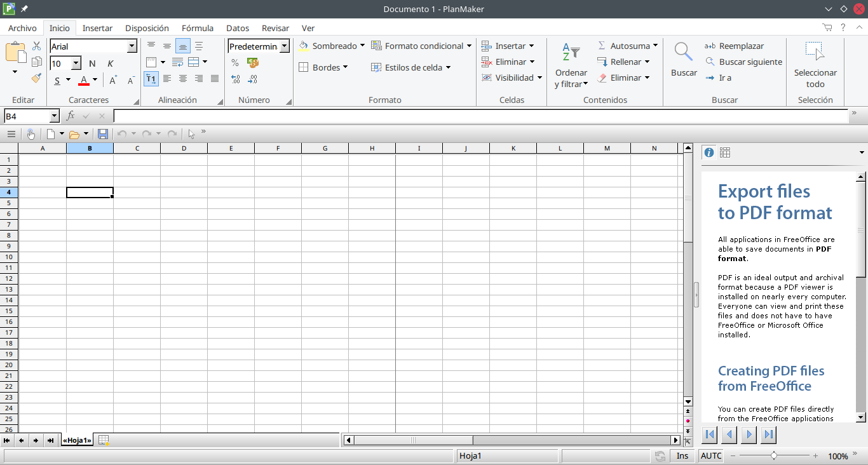The width and height of the screenshot is (868, 465).
Task: Switch to the Disposición ribbon tab
Action: click(147, 28)
